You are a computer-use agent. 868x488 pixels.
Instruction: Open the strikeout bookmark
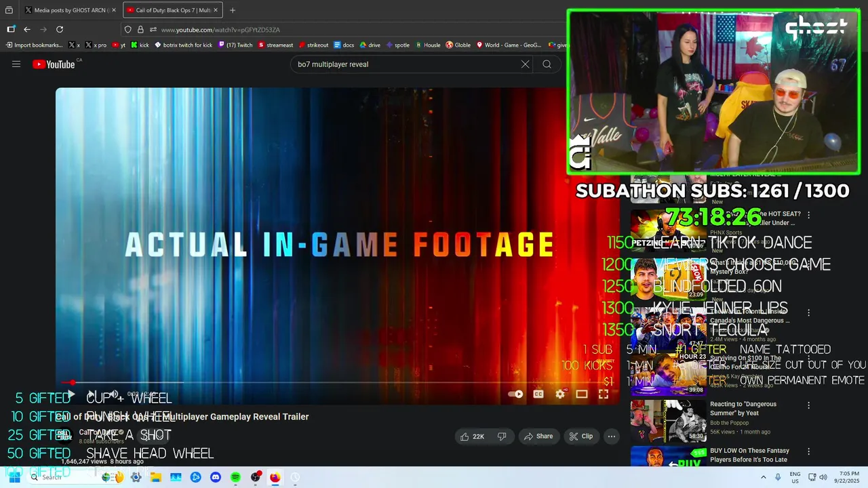tap(313, 45)
